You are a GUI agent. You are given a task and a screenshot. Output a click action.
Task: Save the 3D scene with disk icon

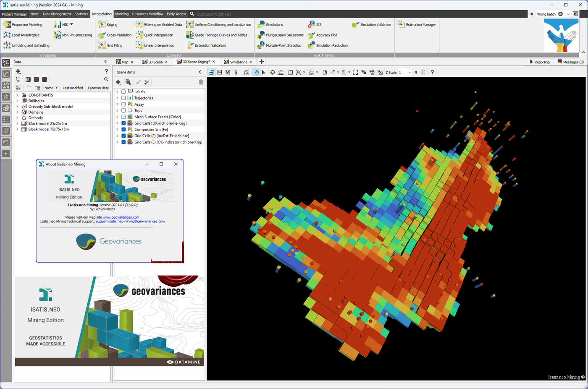220,72
